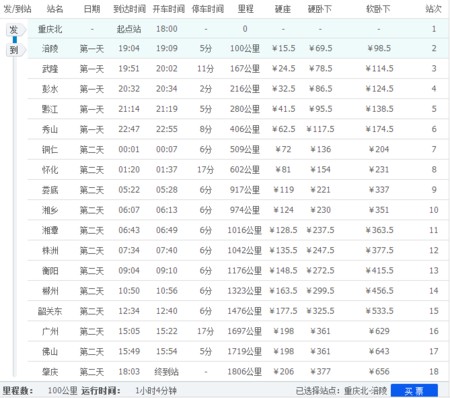Screen dimensions: 450x398
Task: Click the 硬卧下 column header
Action: 320,9
